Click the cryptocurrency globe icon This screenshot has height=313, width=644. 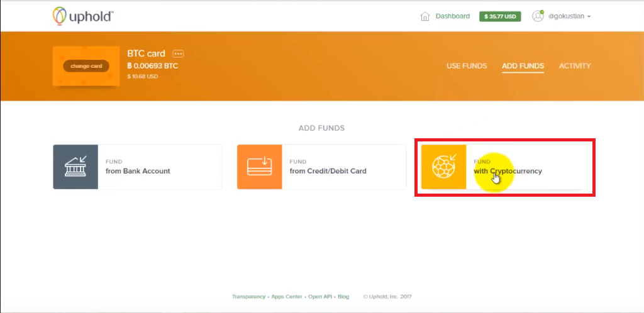pyautogui.click(x=444, y=167)
